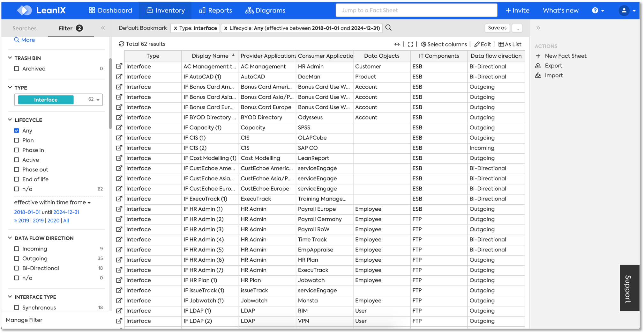This screenshot has height=333, width=644.
Task: Switch to the Filter tab
Action: 71,28
